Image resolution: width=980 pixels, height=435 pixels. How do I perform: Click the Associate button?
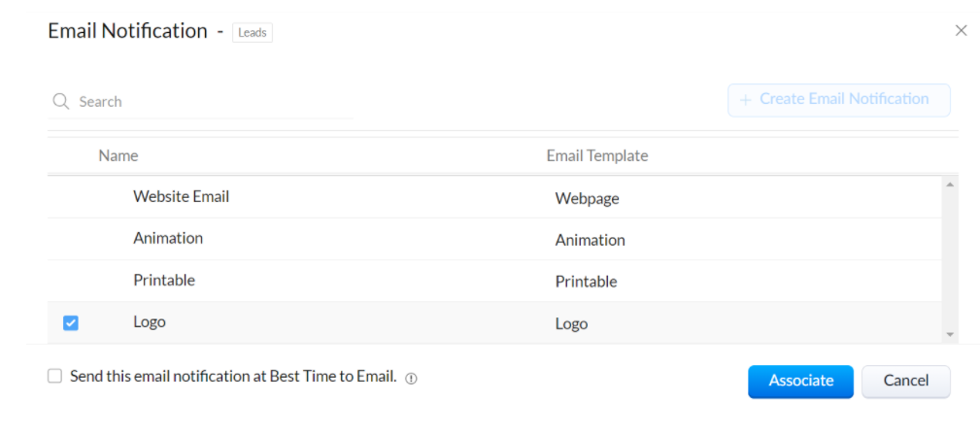[x=800, y=382]
